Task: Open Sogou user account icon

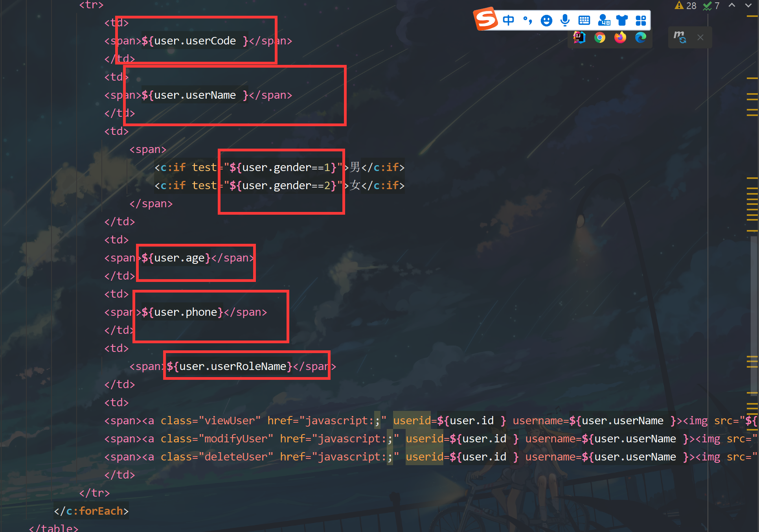Action: [603, 20]
